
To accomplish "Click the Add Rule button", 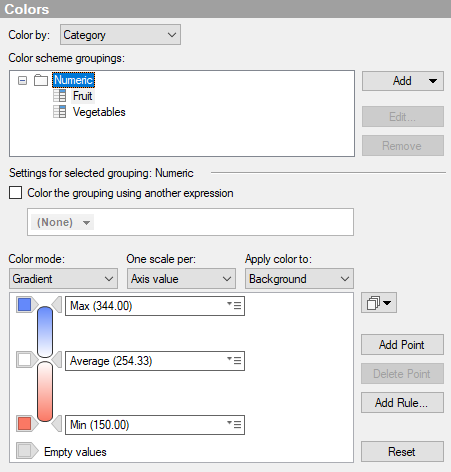I will pyautogui.click(x=402, y=403).
